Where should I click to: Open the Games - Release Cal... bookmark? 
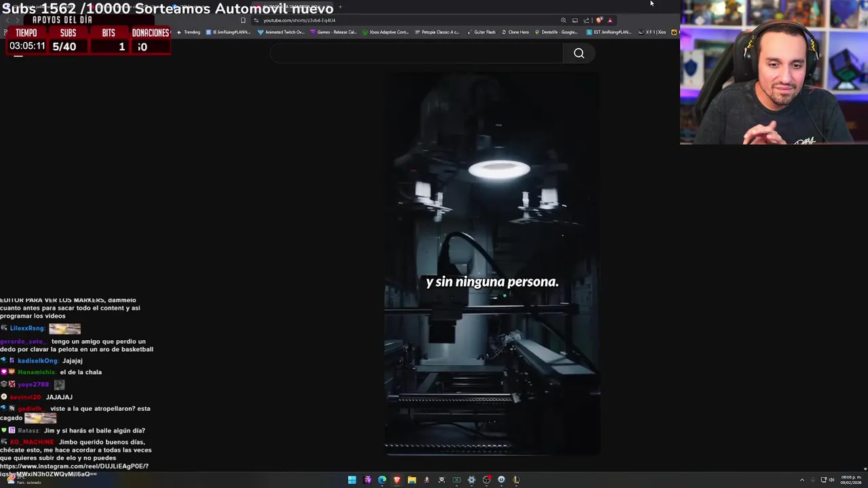[x=332, y=32]
